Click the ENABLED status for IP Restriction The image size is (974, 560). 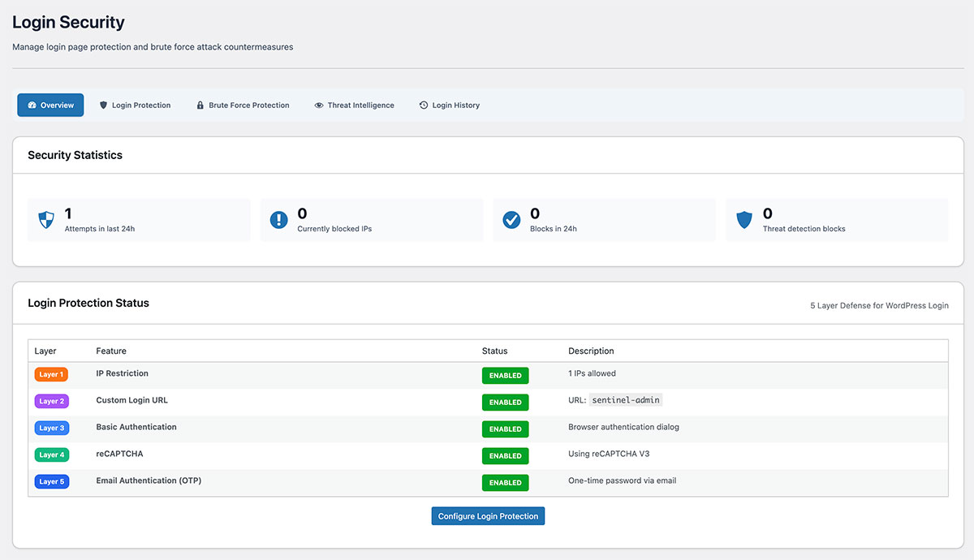(x=505, y=376)
